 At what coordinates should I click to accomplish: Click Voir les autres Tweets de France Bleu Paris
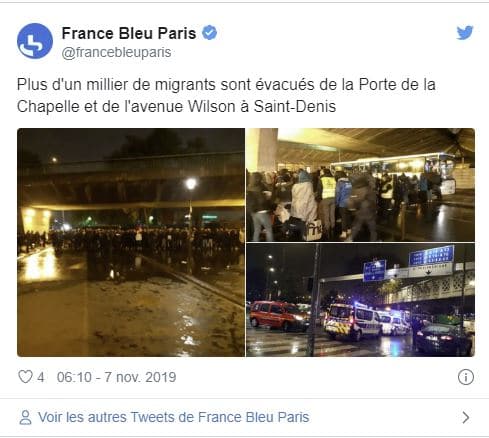pyautogui.click(x=174, y=417)
